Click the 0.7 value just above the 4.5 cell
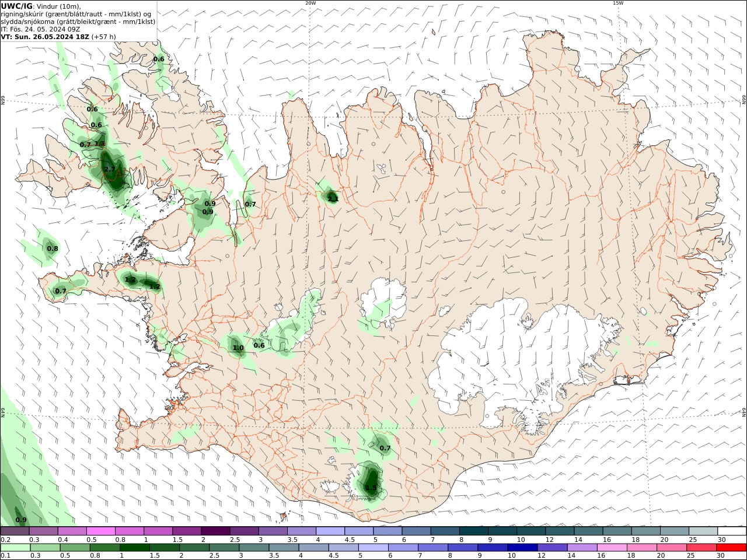Viewport: 747px width, 560px height. 385,448
